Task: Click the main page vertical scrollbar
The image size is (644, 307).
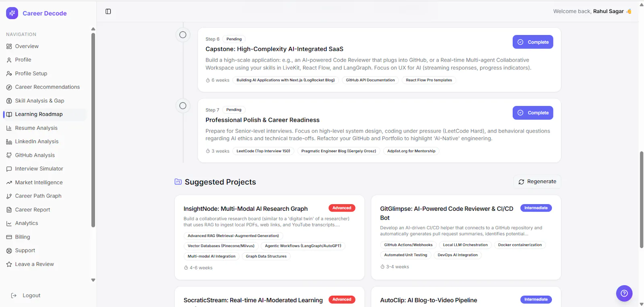Action: [x=642, y=199]
